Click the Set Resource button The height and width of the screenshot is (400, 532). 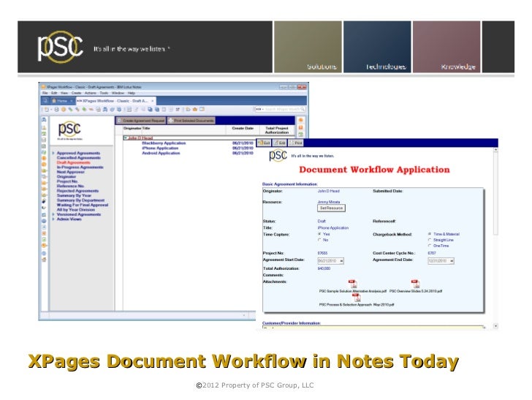tap(331, 208)
